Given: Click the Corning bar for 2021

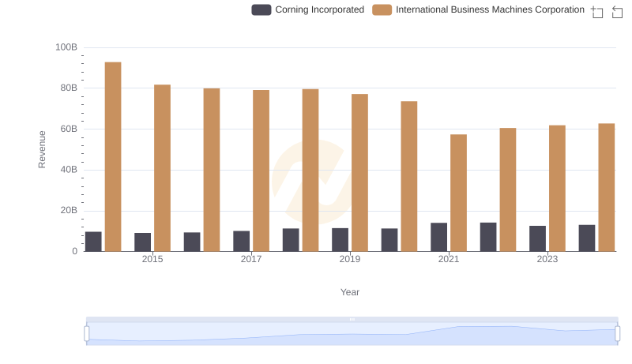Looking at the screenshot, I should click(x=439, y=237).
